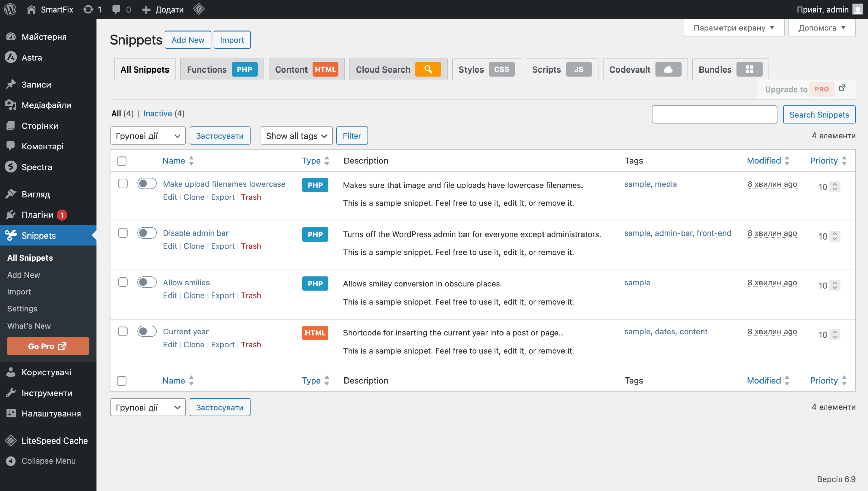868x491 pixels.
Task: Open the Групові дії dropdown above the table
Action: point(148,136)
